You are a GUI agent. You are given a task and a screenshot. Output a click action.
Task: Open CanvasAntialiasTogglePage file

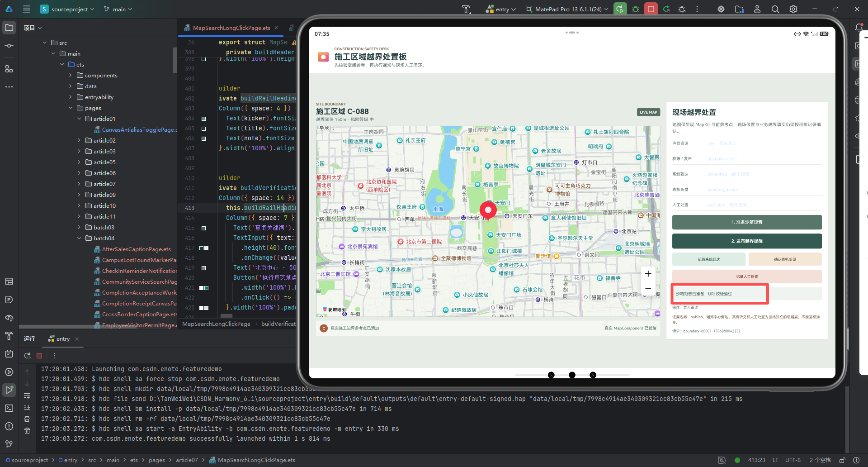pos(136,129)
